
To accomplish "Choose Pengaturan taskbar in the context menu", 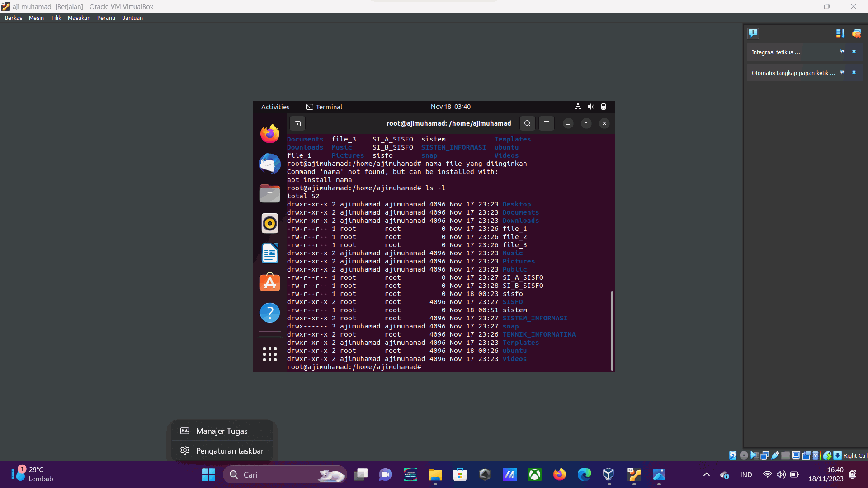I will [222, 451].
